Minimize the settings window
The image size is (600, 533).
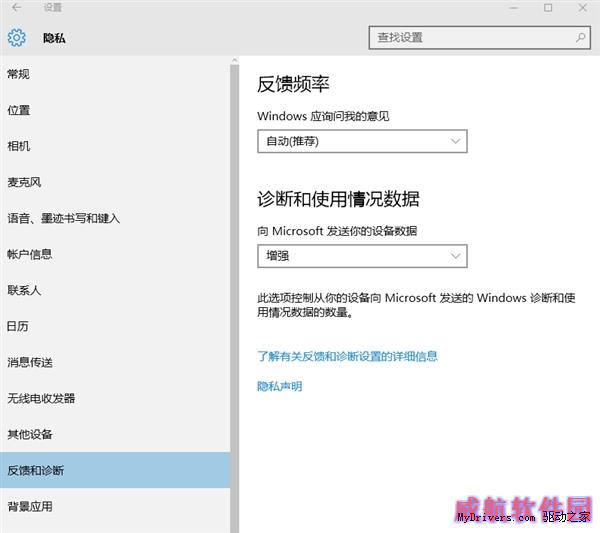click(513, 7)
